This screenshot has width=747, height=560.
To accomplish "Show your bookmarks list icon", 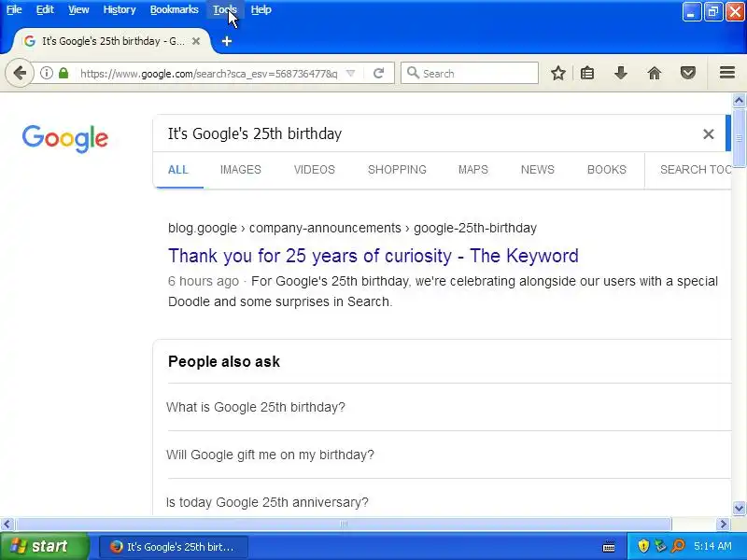I will (x=587, y=73).
